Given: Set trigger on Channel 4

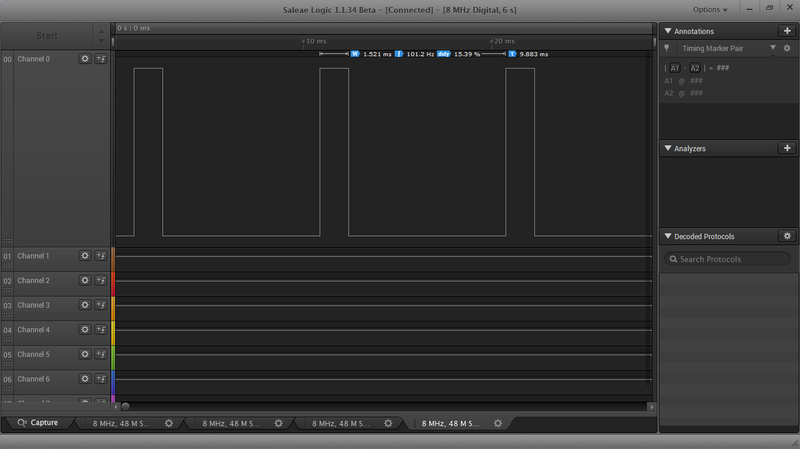Looking at the screenshot, I should 101,330.
